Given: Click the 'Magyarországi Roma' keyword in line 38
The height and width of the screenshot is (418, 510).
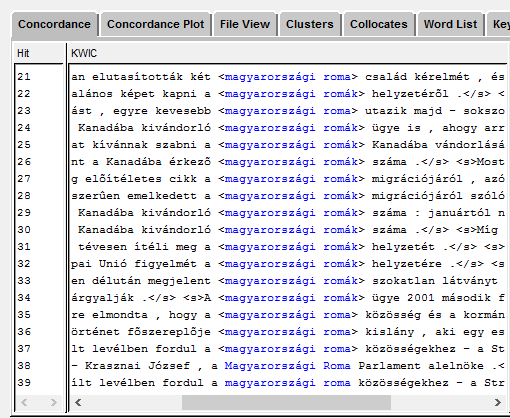Looking at the screenshot, I should coord(288,366).
